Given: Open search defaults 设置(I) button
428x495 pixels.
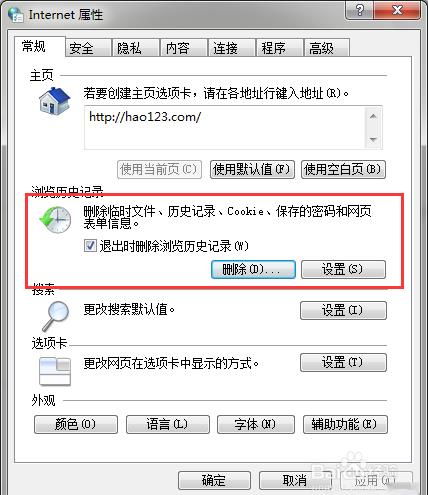Looking at the screenshot, I should pyautogui.click(x=343, y=310).
